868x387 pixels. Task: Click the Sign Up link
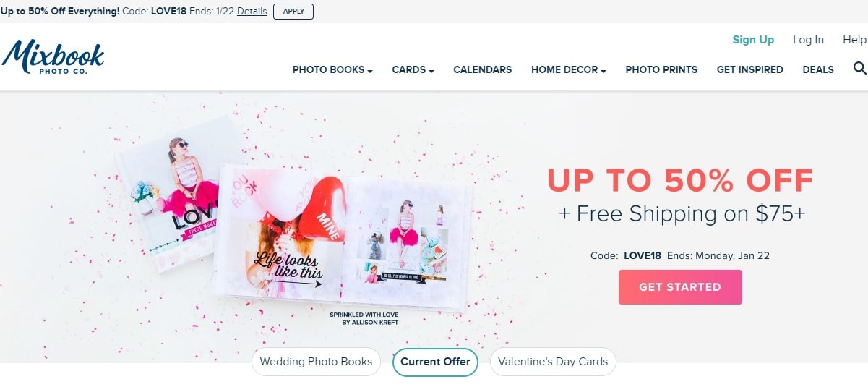(x=753, y=40)
